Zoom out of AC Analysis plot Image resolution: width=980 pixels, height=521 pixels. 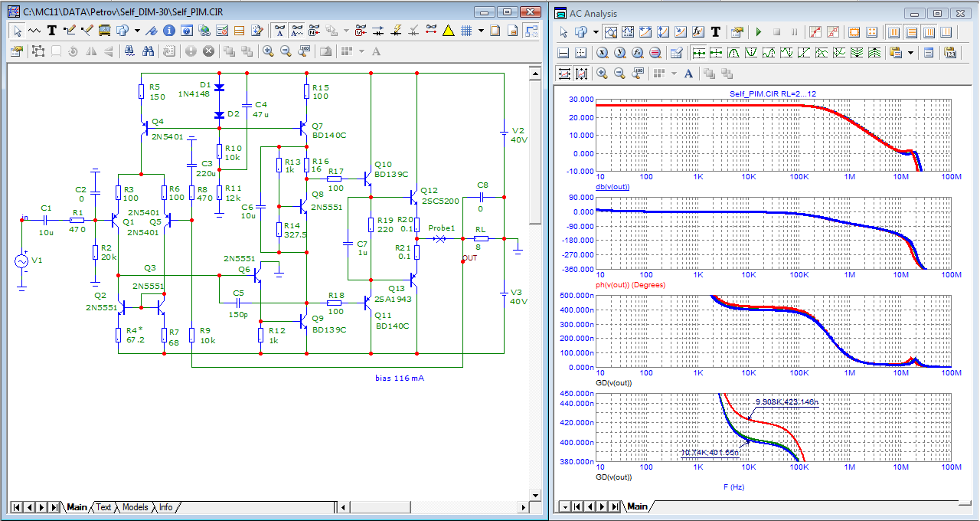click(619, 74)
